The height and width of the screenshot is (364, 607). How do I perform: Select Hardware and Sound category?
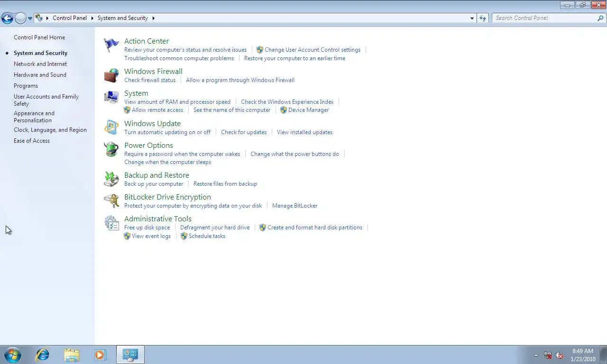coord(40,75)
